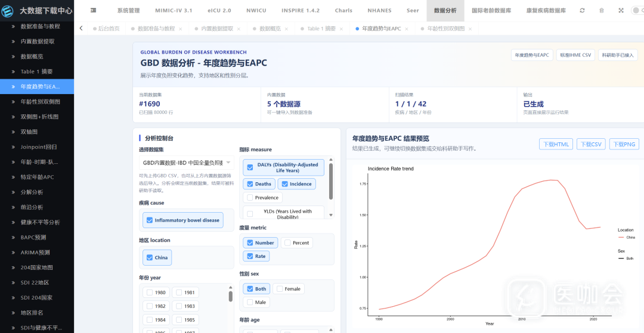Viewport: 644px width, 333px height.
Task: Open the 选择数据集 dataset dropdown
Action: 187,163
